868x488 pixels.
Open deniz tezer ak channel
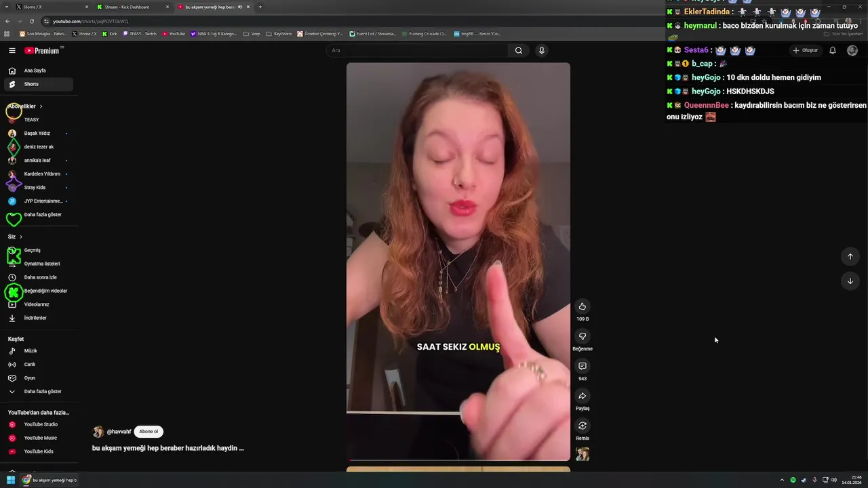39,147
